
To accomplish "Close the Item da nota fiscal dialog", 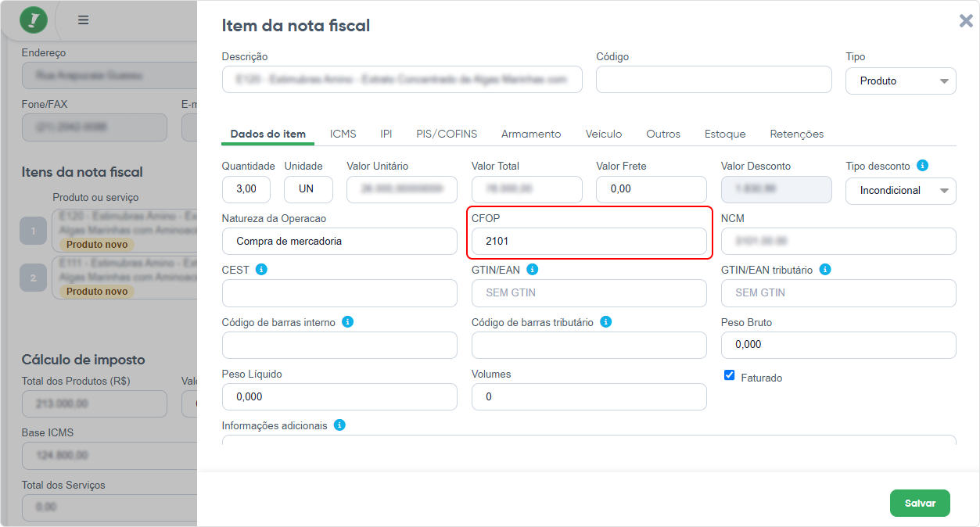I will point(966,21).
